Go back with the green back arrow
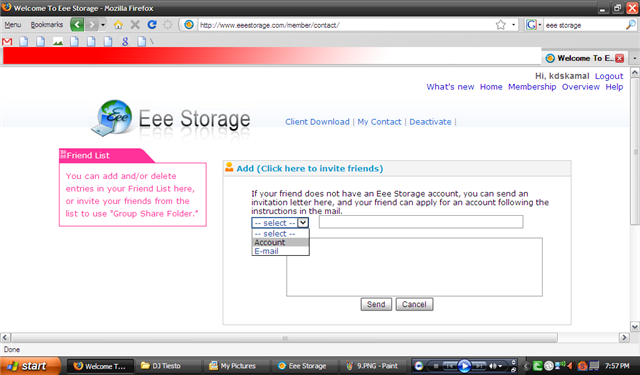 pyautogui.click(x=77, y=25)
